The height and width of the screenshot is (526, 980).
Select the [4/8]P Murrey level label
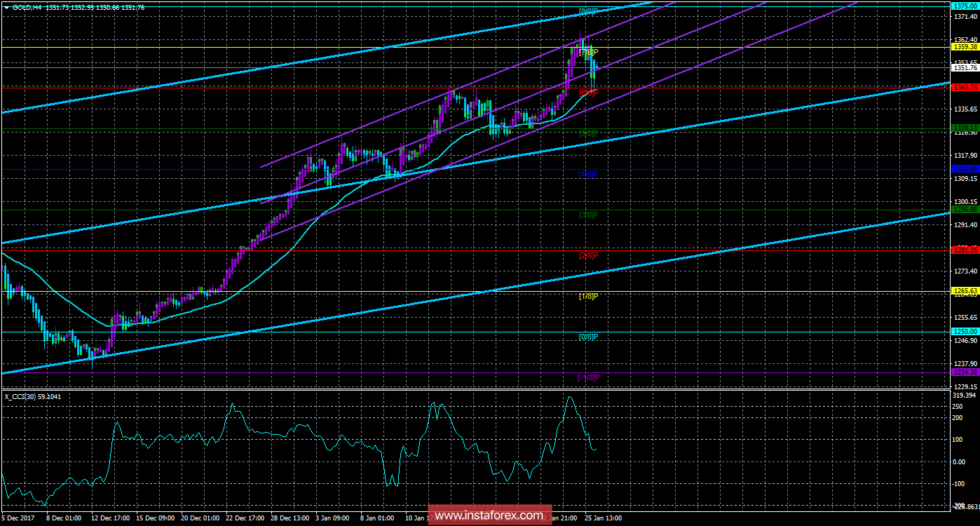(589, 174)
